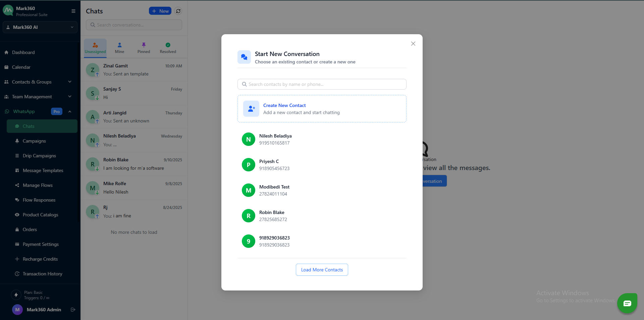The image size is (644, 320).
Task: Collapse the WhatsApp sidebar section
Action: [x=70, y=111]
